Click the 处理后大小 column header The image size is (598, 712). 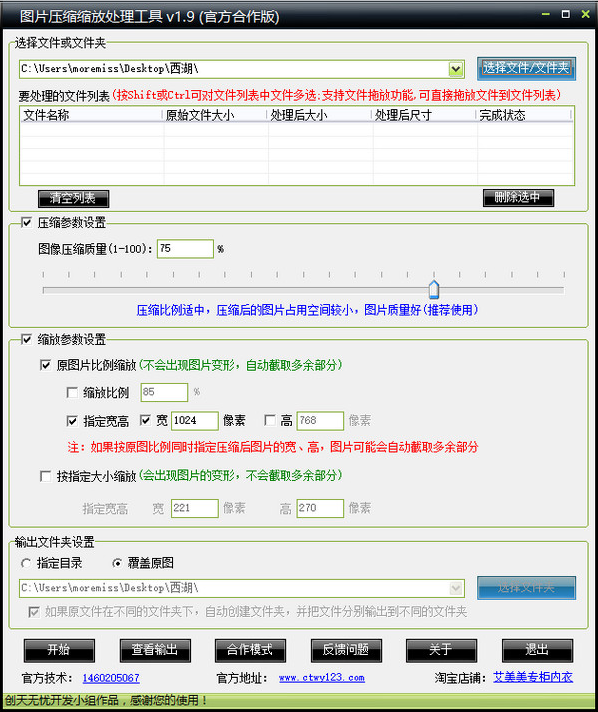(320, 115)
